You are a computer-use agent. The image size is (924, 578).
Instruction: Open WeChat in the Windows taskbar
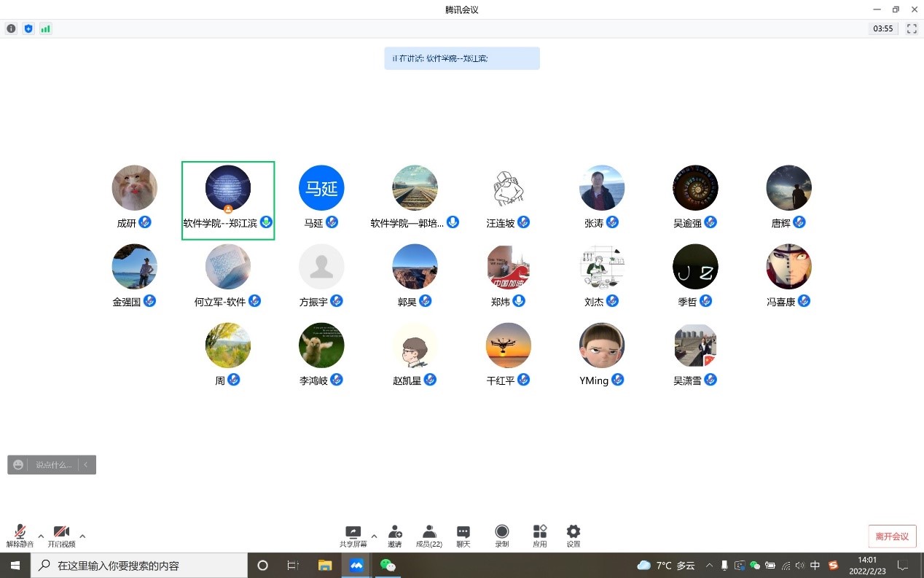point(388,566)
